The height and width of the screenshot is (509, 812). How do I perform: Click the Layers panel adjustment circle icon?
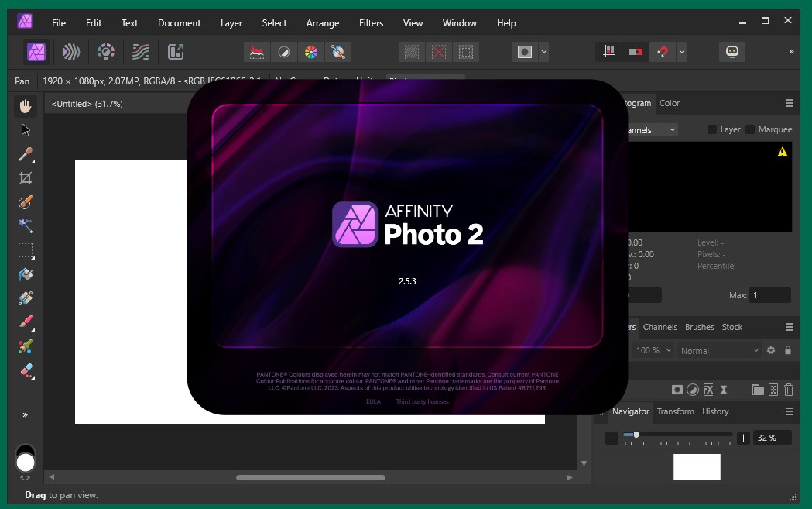click(692, 390)
